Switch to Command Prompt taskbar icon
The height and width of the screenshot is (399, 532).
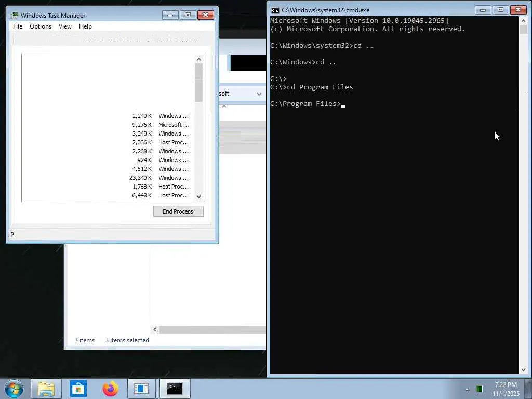(175, 389)
